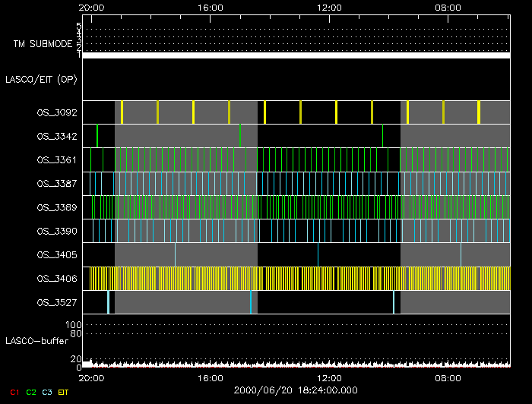Viewport: 532px width, 404px height.
Task: Click the green C2 legend entry
Action: pyautogui.click(x=31, y=392)
